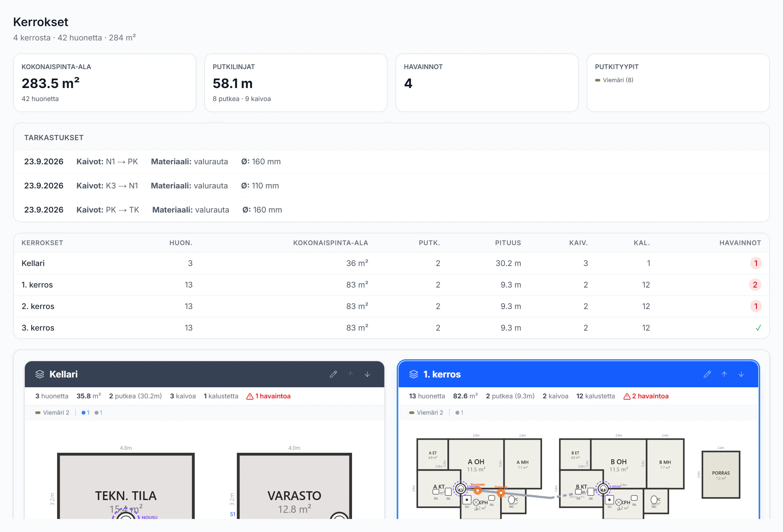
Task: Open inspection Kaivot: N1 → PK row
Action: pyautogui.click(x=391, y=162)
